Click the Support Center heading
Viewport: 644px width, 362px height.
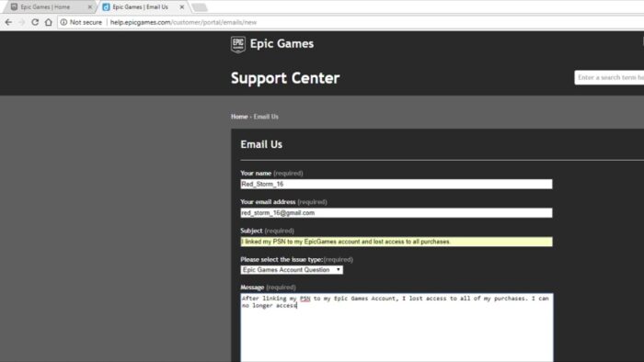point(285,78)
